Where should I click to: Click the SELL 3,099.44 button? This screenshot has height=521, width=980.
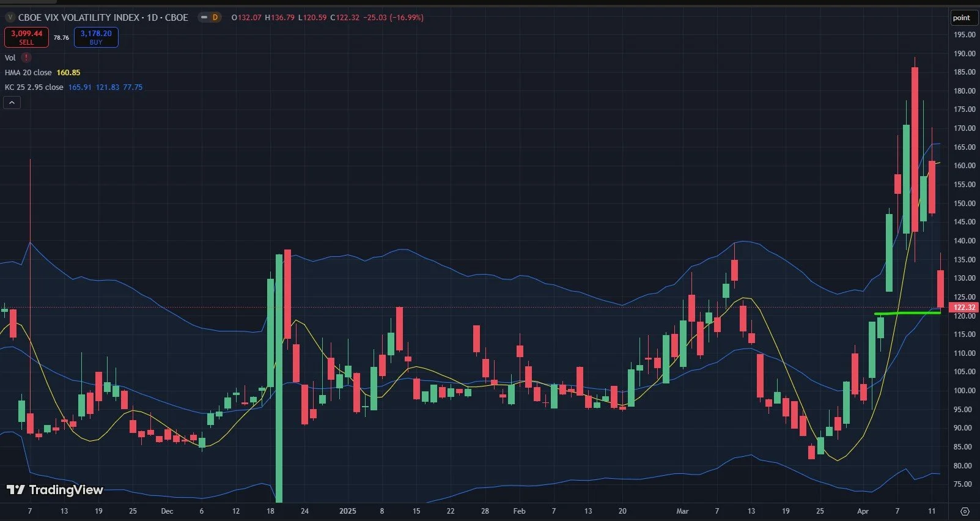pyautogui.click(x=26, y=37)
